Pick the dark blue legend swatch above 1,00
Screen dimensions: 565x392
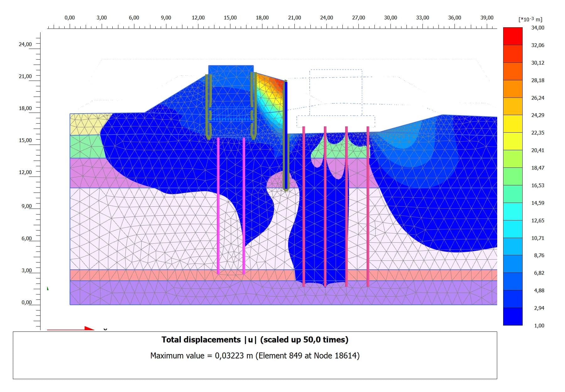coord(513,316)
